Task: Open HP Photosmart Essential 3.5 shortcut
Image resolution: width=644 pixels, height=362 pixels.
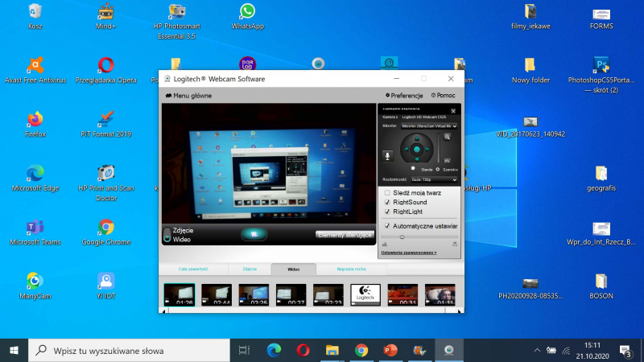Action: point(176,22)
